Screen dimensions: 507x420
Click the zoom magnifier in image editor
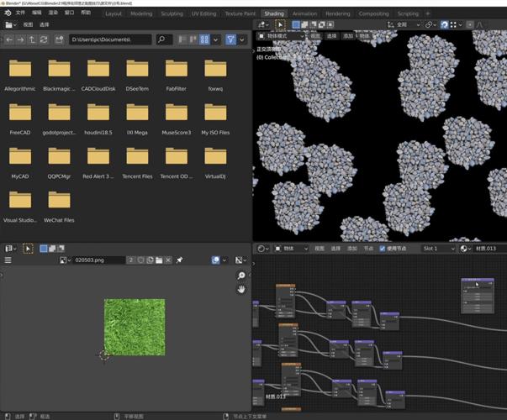[241, 276]
